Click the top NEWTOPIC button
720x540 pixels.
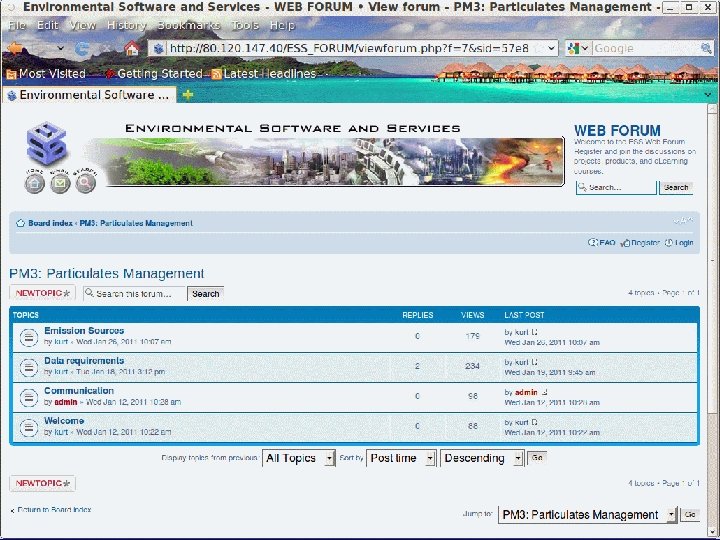pos(42,293)
